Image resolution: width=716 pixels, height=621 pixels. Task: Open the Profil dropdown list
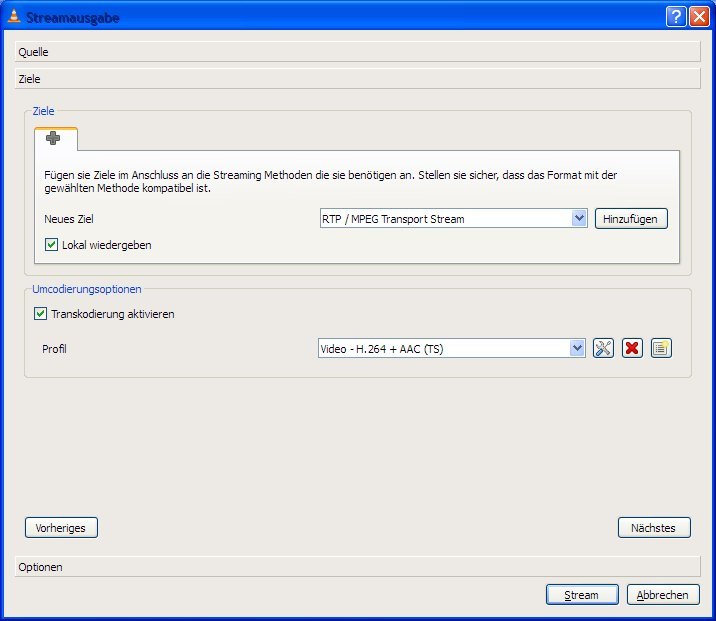pyautogui.click(x=452, y=349)
